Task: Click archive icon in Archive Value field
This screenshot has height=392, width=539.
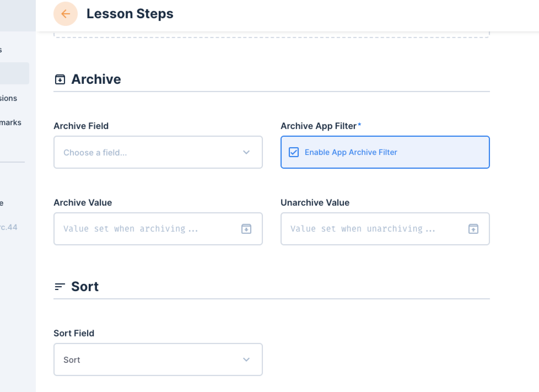Action: [246, 229]
